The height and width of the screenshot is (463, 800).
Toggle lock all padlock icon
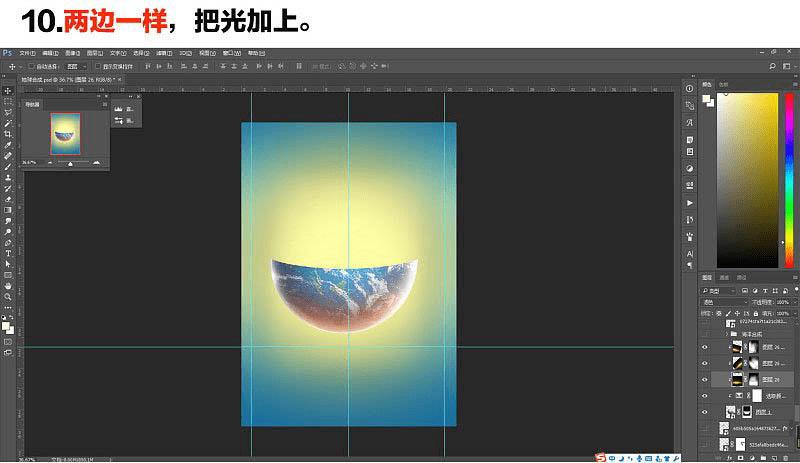(756, 313)
